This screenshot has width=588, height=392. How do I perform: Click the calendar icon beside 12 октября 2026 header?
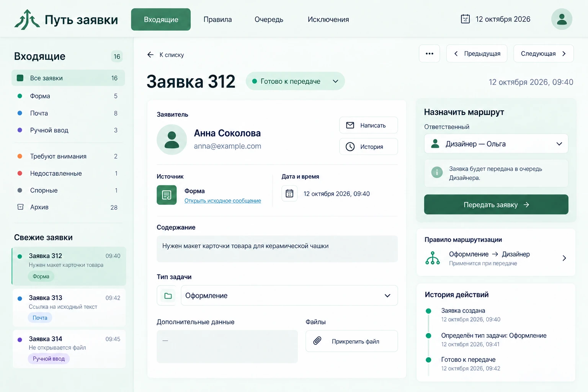click(x=465, y=19)
